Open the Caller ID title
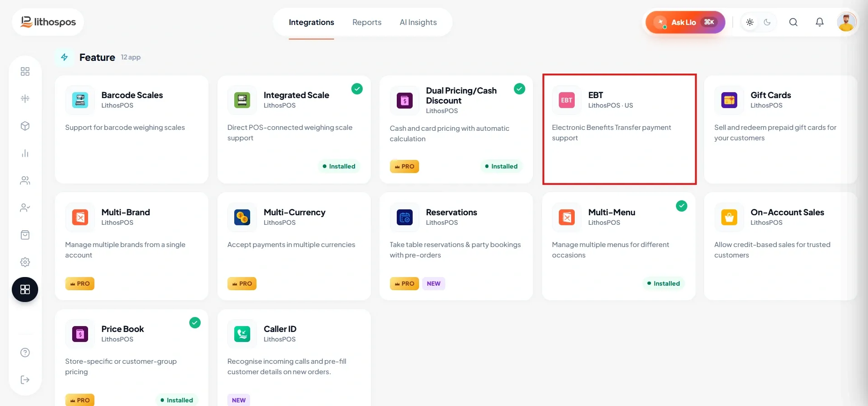 [280, 329]
